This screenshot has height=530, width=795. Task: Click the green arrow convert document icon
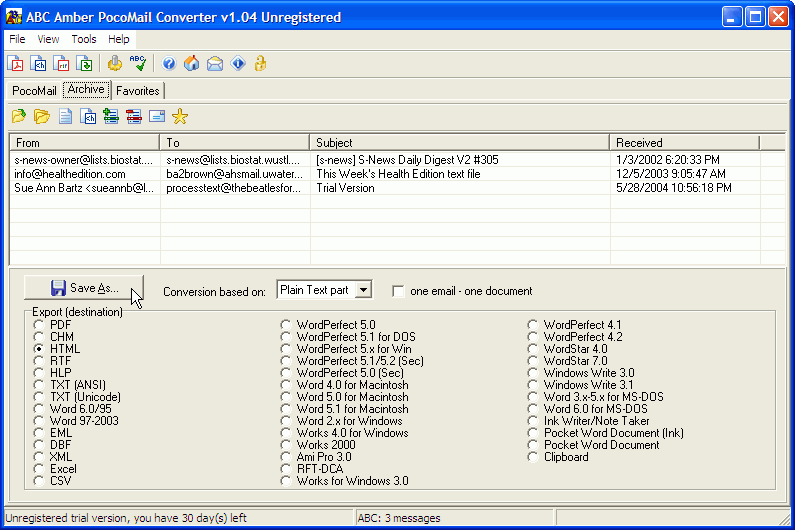85,63
